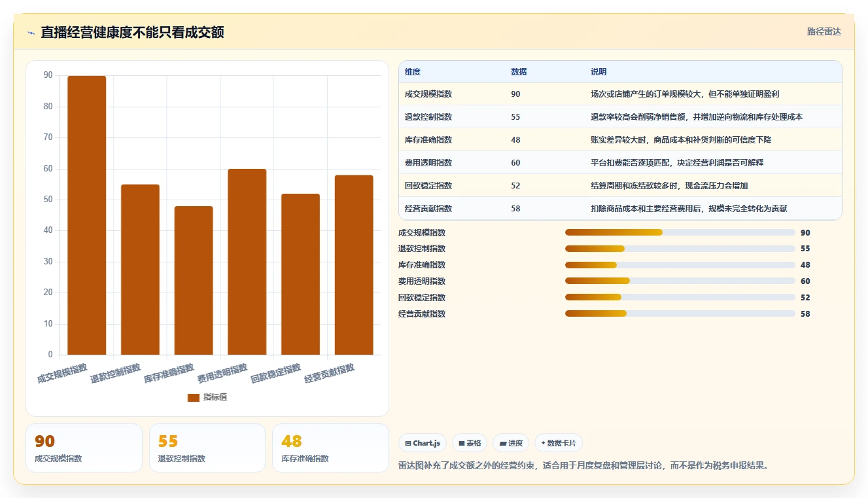
Task: Click the 说明 table column header
Action: 599,71
